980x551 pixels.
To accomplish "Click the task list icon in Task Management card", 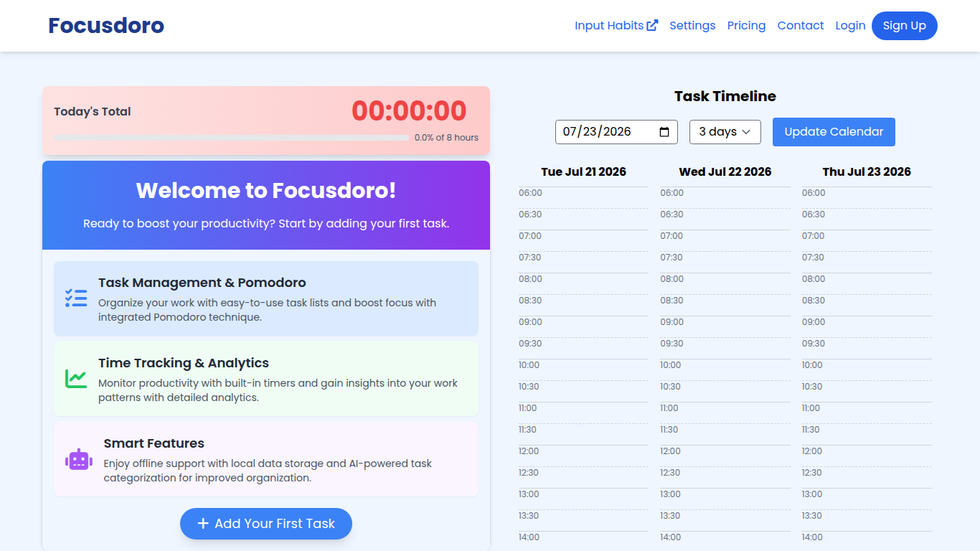I will coord(76,298).
